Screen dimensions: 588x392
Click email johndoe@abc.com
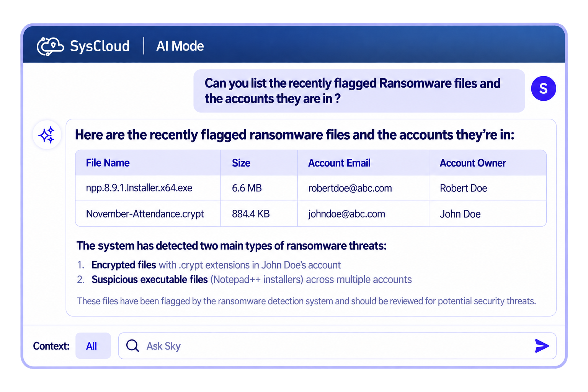pyautogui.click(x=346, y=214)
